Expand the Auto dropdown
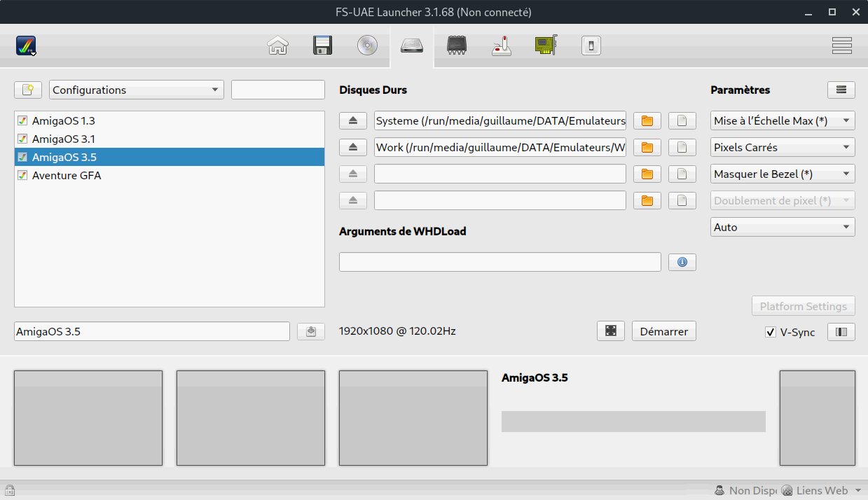 (783, 227)
